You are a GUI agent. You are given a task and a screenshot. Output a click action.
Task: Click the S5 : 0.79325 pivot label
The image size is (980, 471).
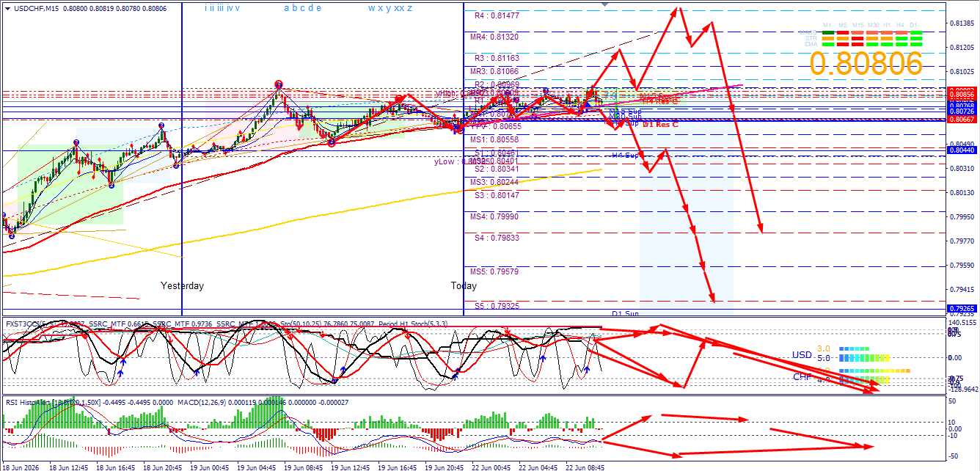tap(496, 305)
